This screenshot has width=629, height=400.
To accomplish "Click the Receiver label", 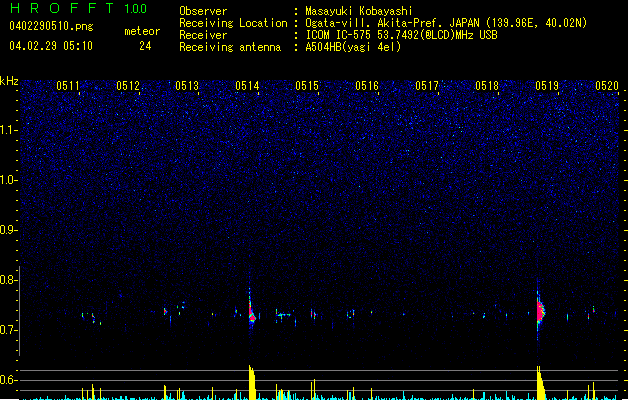I will pyautogui.click(x=203, y=35).
